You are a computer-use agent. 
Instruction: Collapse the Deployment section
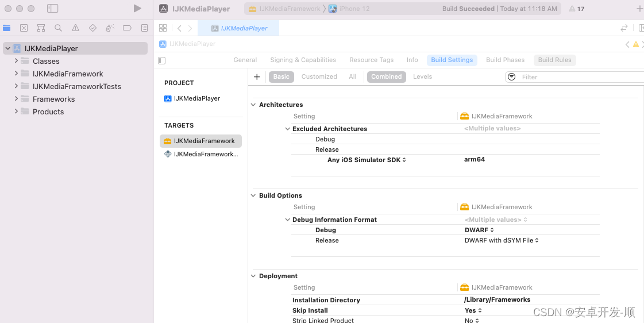[253, 276]
